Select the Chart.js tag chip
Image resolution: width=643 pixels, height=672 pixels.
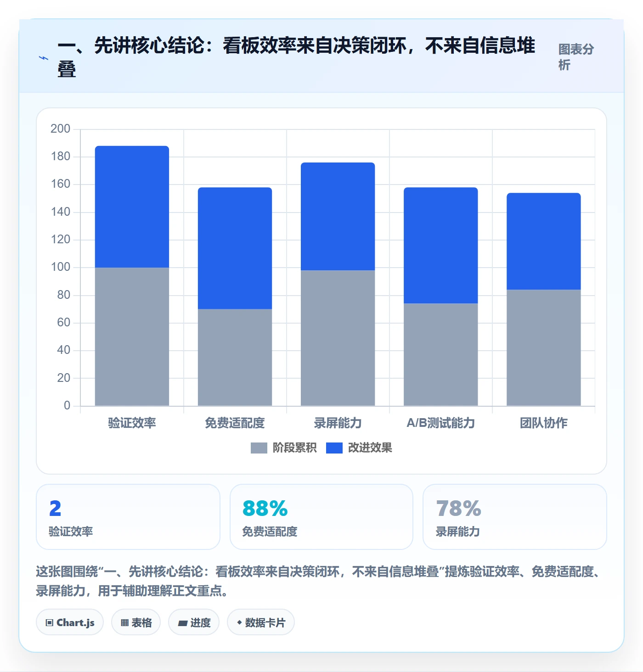70,622
